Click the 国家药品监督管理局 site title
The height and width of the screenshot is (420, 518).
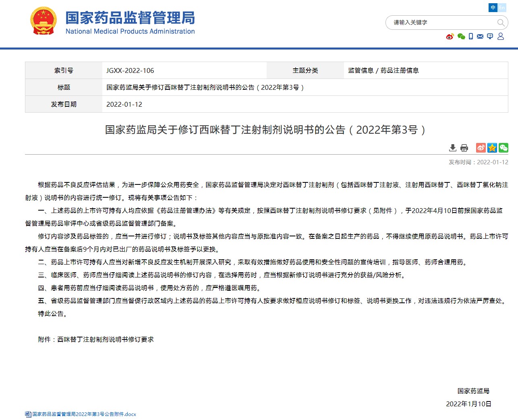(130, 18)
